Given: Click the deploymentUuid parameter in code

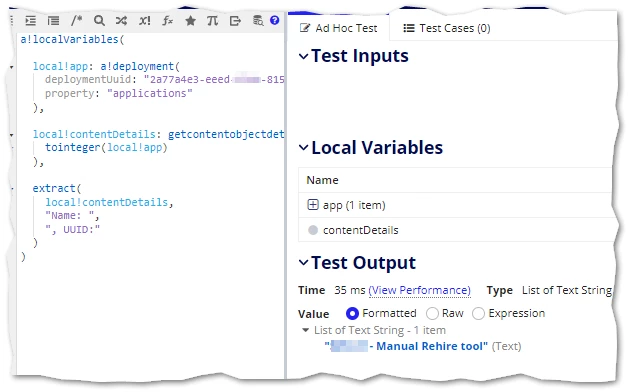Looking at the screenshot, I should pos(88,80).
